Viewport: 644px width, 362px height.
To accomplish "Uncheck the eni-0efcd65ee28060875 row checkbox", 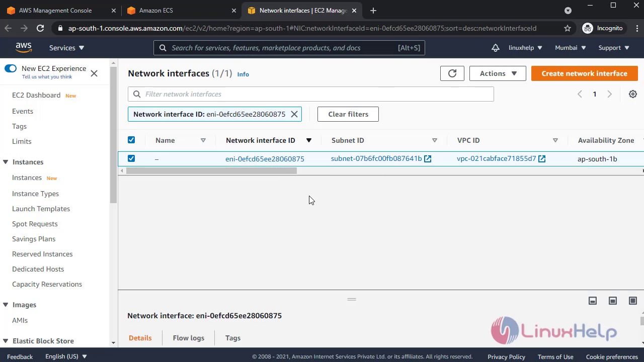I will [x=131, y=158].
